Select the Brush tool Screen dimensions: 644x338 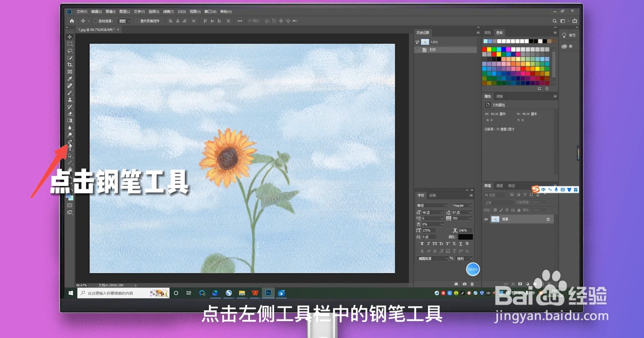pyautogui.click(x=70, y=93)
